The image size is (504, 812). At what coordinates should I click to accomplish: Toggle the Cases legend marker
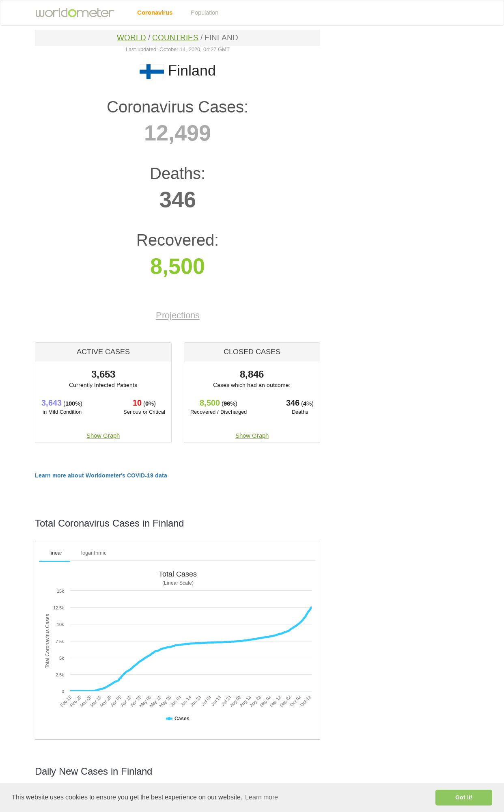point(169,719)
